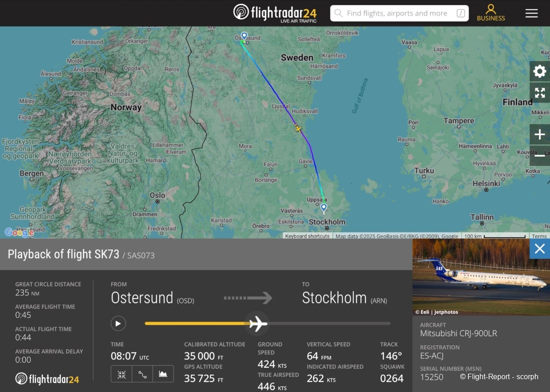Start playback with the play button

coord(118,324)
